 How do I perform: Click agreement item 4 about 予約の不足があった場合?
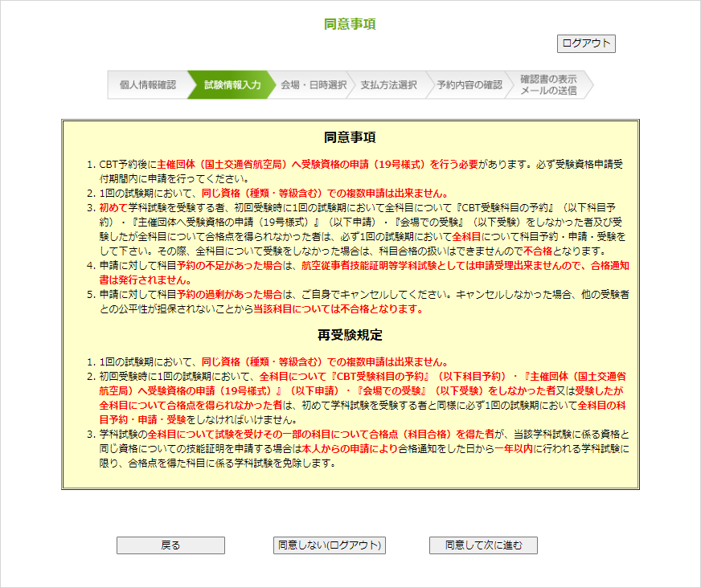click(x=364, y=272)
